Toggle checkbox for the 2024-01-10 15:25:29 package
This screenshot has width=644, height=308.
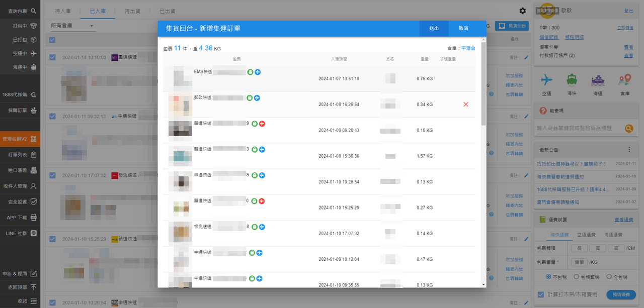53,239
